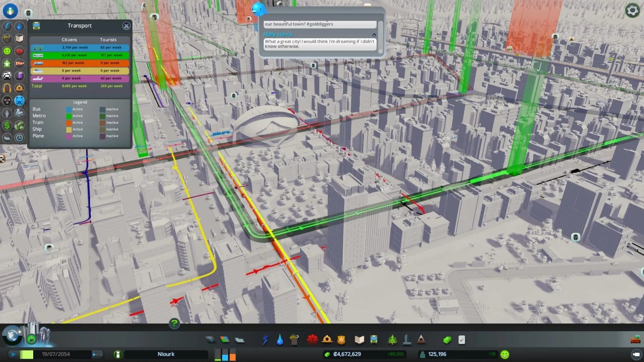Toggle the simulation speed arrows
Image resolution: width=644 pixels, height=362 pixels.
tap(97, 354)
